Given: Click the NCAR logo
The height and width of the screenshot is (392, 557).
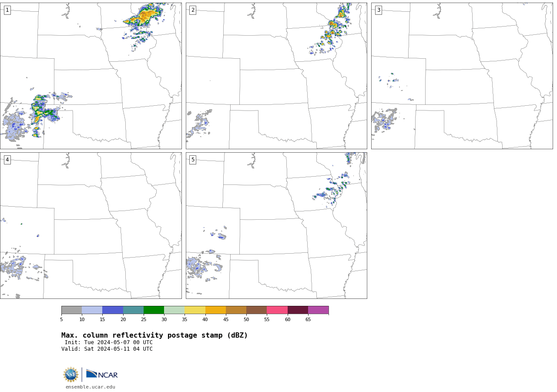Looking at the screenshot, I should click(102, 374).
